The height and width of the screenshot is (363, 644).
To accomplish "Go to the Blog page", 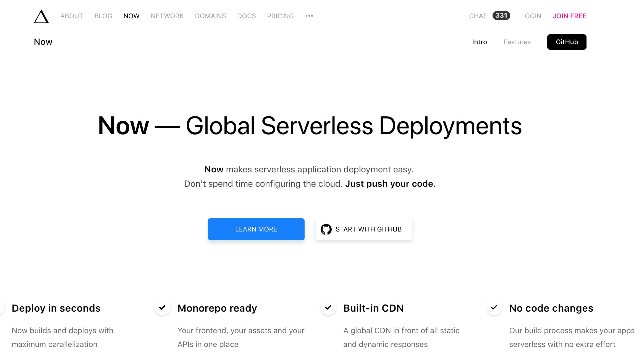I will click(103, 16).
